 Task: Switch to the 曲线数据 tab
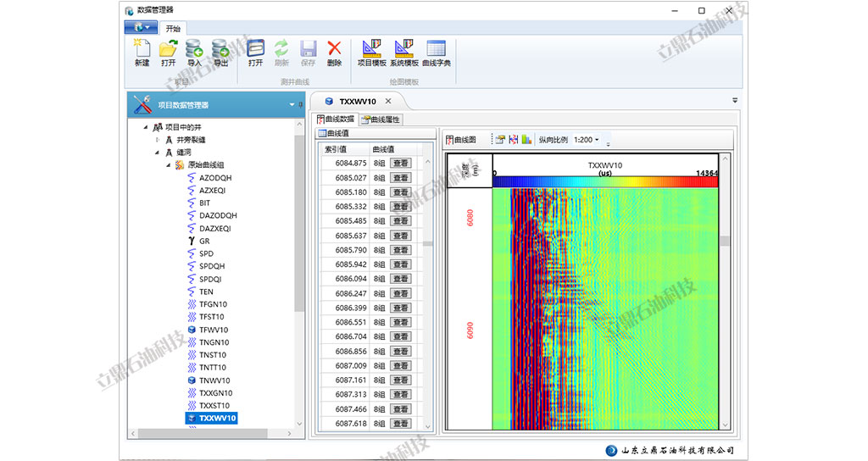coord(336,119)
